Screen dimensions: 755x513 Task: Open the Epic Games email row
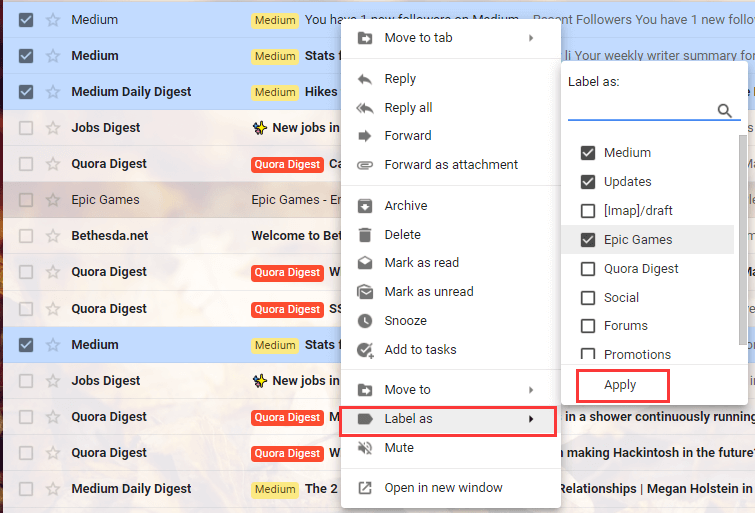pos(172,199)
